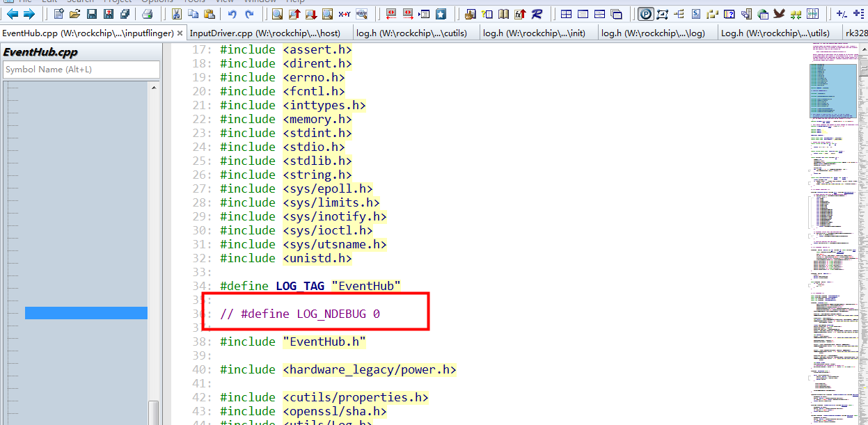
Task: Click the Go Forward navigation arrow
Action: [x=29, y=14]
